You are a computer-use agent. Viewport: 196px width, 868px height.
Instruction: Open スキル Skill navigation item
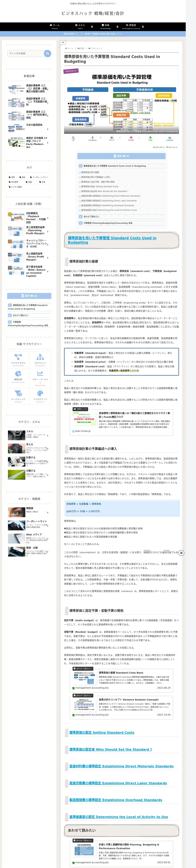tap(80, 27)
